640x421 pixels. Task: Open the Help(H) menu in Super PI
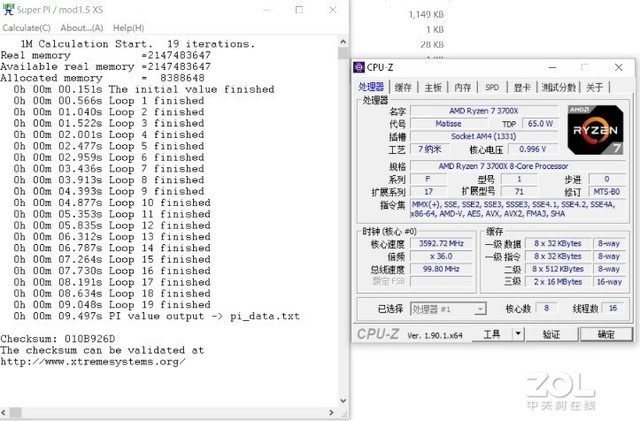tap(128, 28)
